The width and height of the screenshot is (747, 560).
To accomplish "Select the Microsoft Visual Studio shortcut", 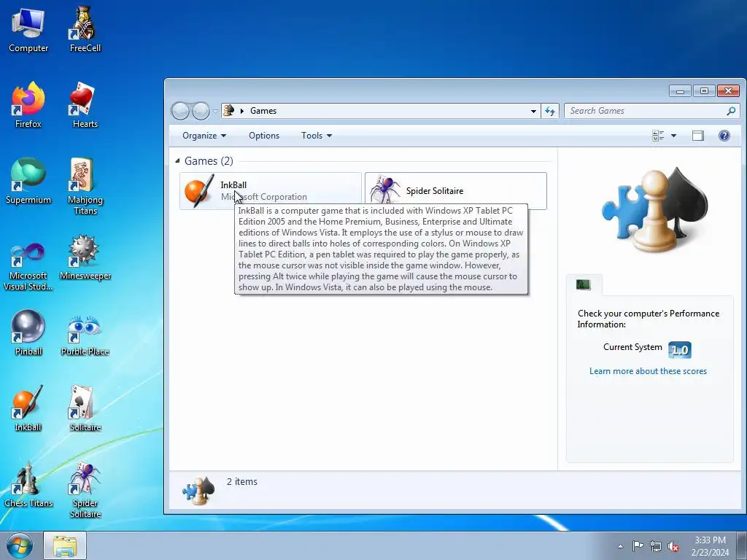I will click(x=28, y=267).
